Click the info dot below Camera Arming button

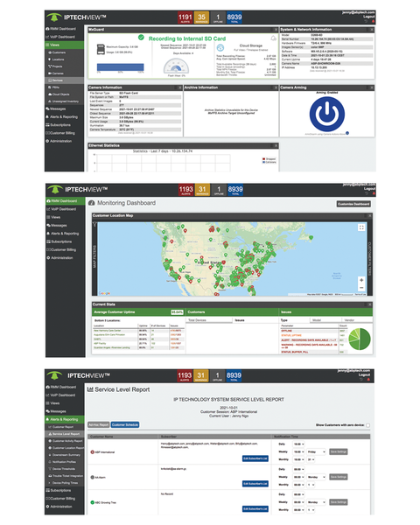tap(347, 133)
